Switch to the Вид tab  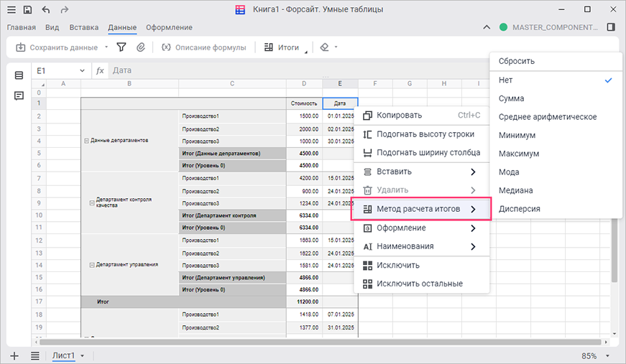(x=52, y=27)
